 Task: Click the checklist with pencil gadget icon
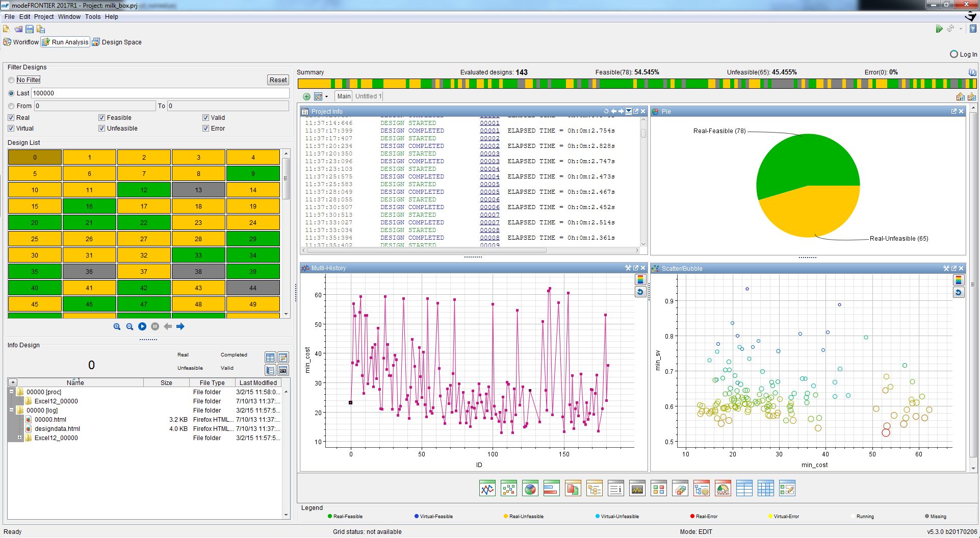coord(787,489)
